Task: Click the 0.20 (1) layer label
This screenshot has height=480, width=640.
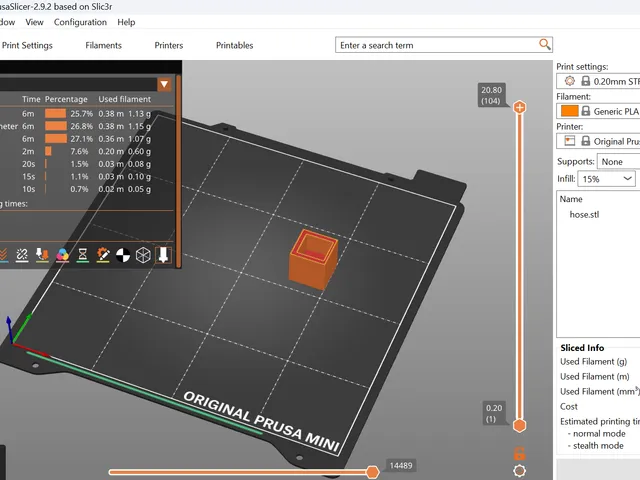Action: 493,413
